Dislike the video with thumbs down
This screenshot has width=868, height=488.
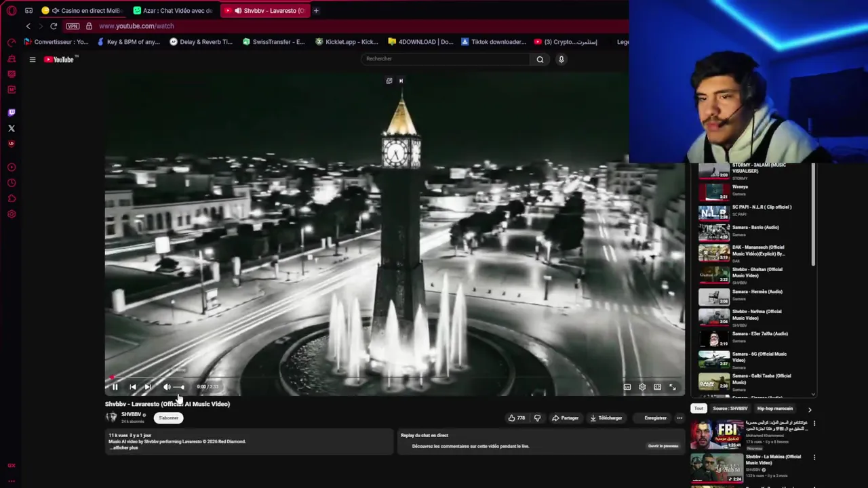coord(537,418)
